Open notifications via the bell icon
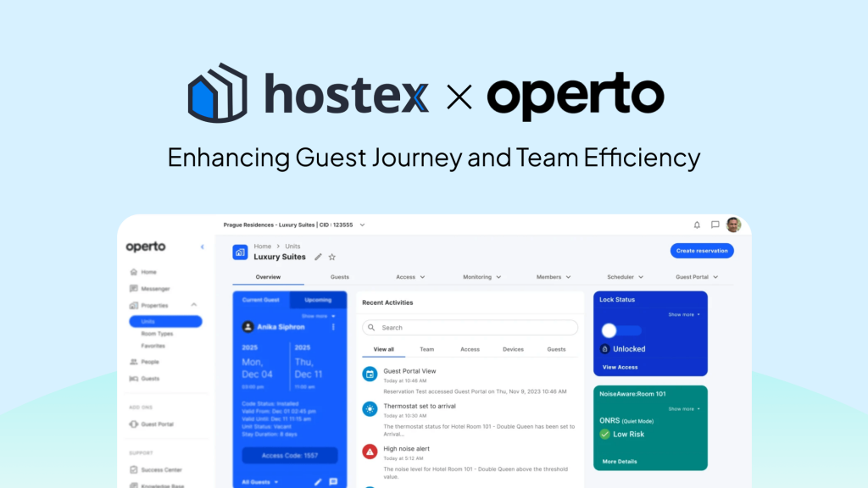Viewport: 868px width, 488px height. click(x=697, y=225)
